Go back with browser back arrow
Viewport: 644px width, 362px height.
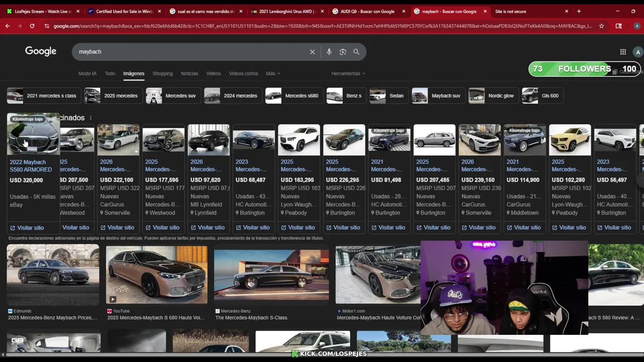coord(8,26)
